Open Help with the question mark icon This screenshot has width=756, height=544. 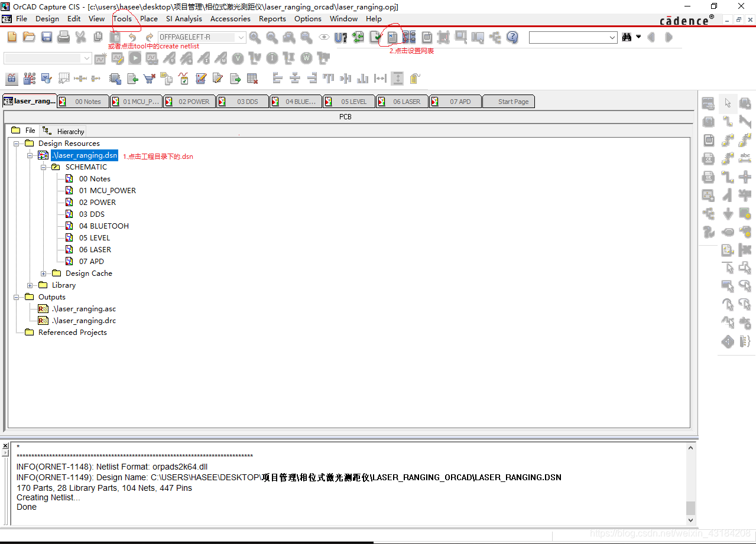512,37
